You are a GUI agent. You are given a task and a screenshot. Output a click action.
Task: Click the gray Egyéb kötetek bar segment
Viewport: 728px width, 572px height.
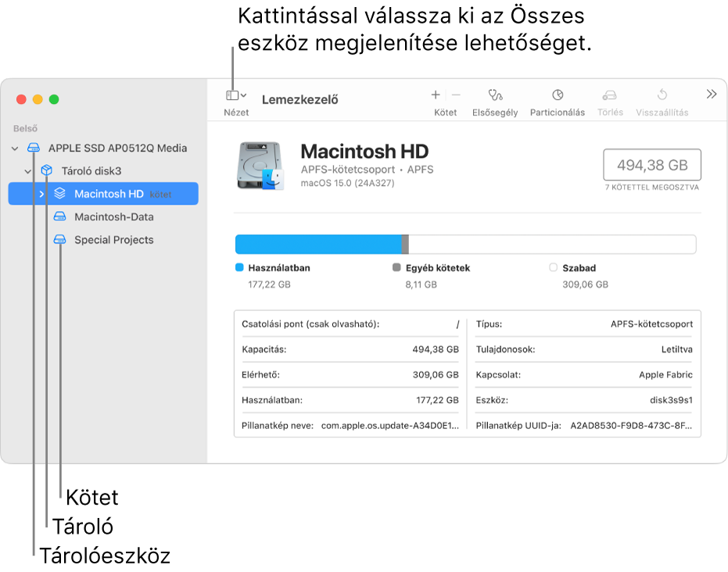[405, 244]
